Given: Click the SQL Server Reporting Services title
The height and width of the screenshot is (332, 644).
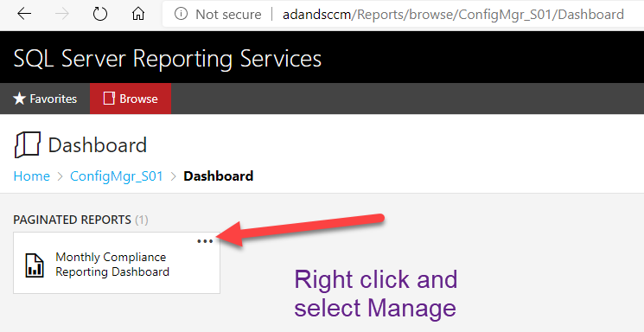Looking at the screenshot, I should [x=168, y=58].
